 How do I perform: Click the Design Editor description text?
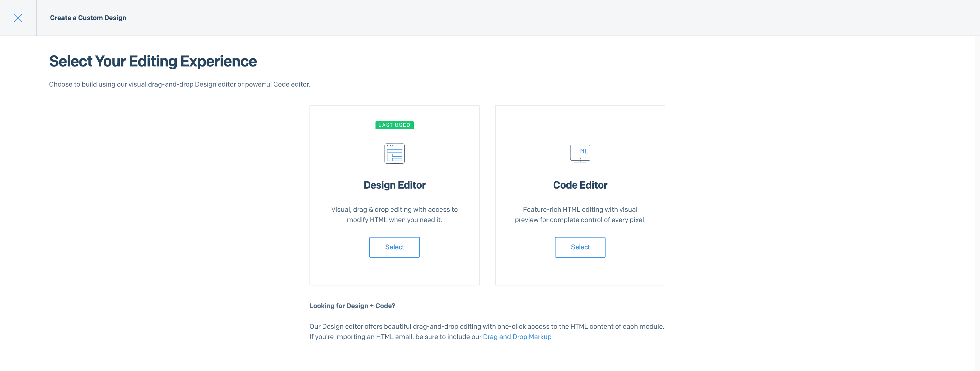coord(395,214)
